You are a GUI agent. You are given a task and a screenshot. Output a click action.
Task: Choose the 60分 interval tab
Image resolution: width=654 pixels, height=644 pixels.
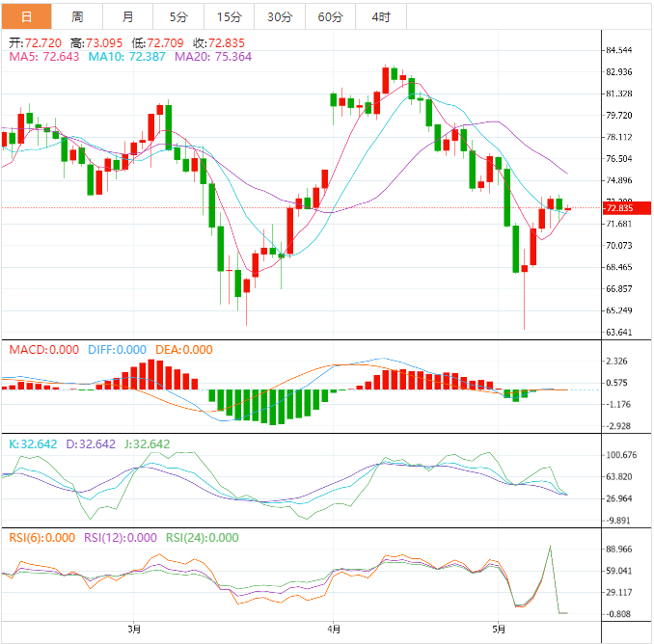pos(330,16)
